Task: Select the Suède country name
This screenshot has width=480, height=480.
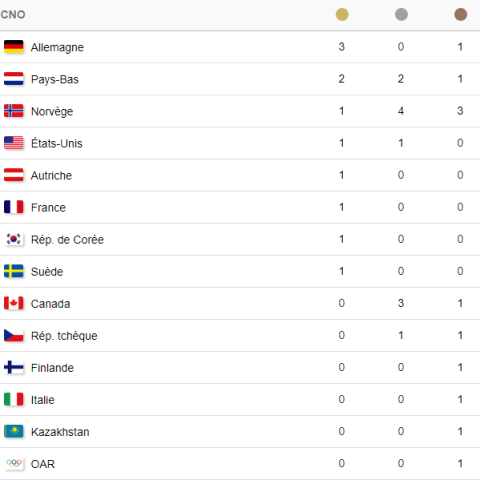Action: [x=47, y=272]
